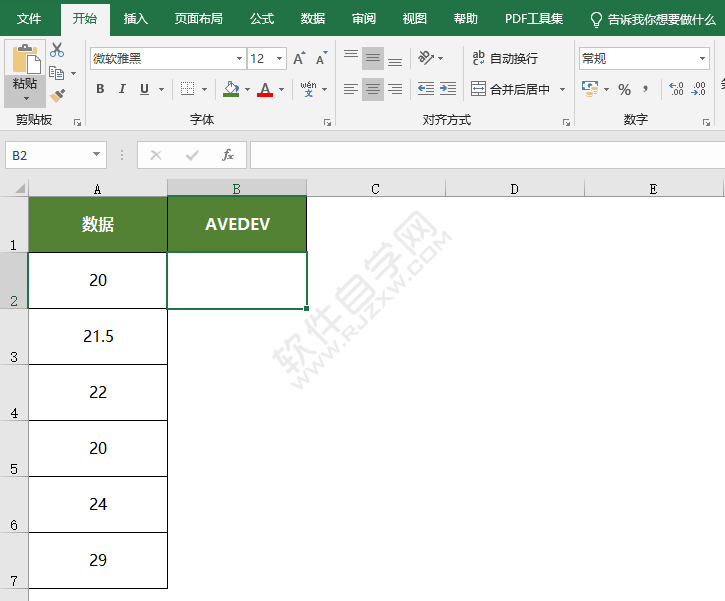Click 合并后居中 merge and center button

(x=511, y=89)
